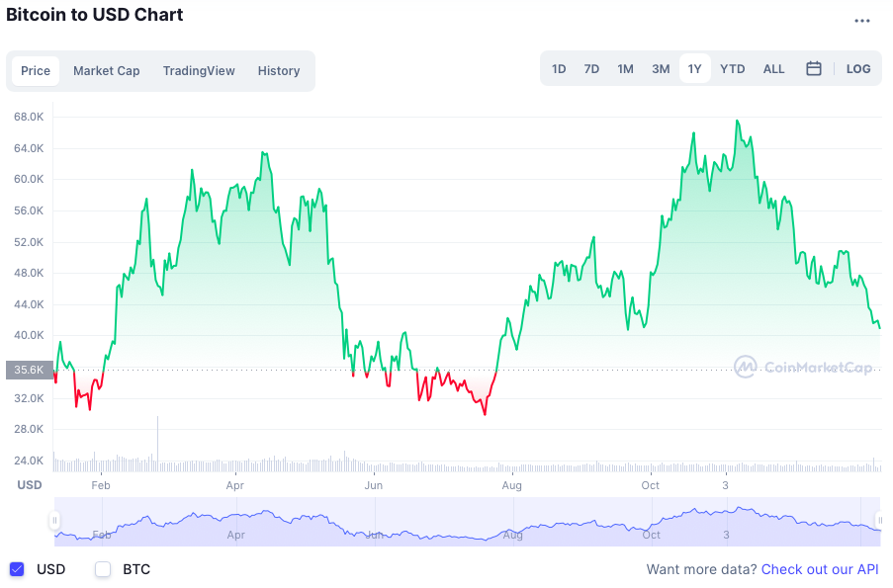Display ALL time price history
Viewport: 893px width, 588px height.
(x=773, y=69)
